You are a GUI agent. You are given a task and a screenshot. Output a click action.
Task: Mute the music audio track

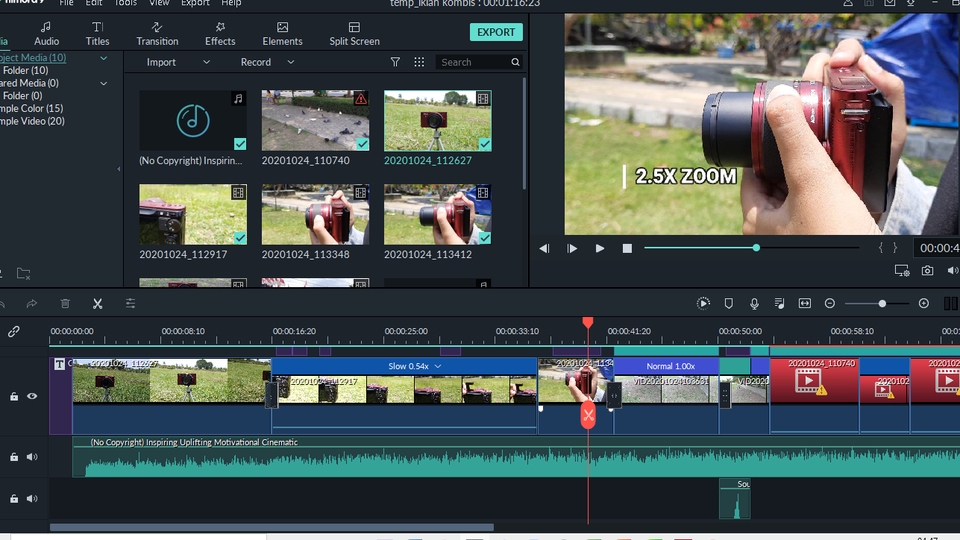[32, 457]
